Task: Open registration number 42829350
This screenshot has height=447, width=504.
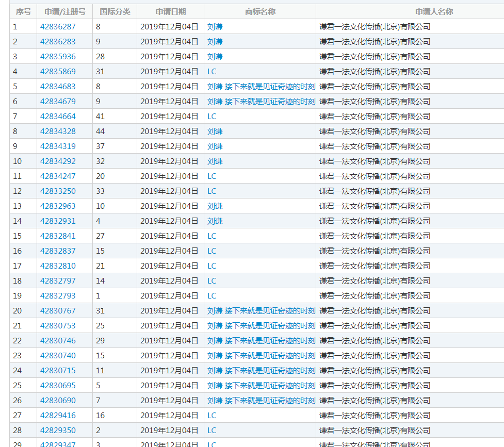Action: [x=58, y=431]
